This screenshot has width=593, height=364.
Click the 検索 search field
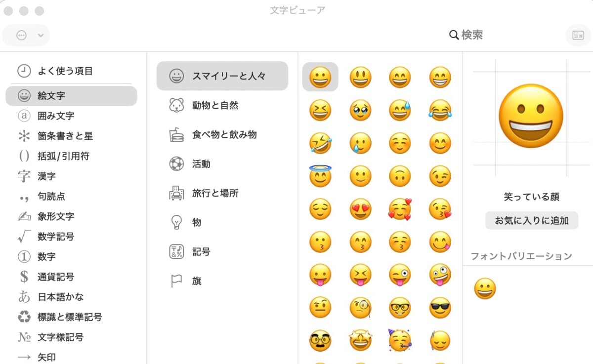pyautogui.click(x=466, y=35)
